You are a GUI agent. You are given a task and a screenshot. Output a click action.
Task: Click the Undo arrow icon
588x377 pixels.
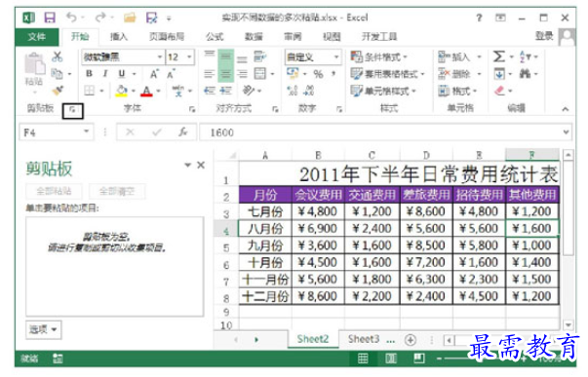(71, 18)
